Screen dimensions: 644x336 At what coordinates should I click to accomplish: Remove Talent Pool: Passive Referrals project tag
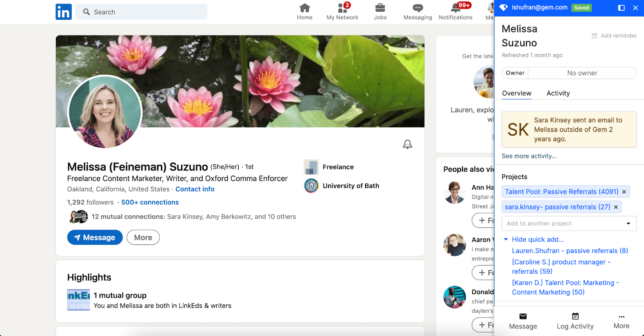pyautogui.click(x=624, y=192)
